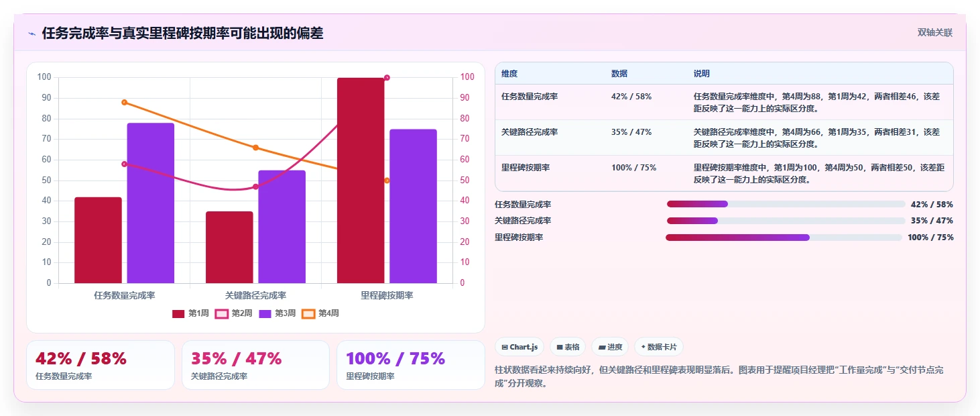Click the 双轴关联 tag in the header

coord(935,32)
